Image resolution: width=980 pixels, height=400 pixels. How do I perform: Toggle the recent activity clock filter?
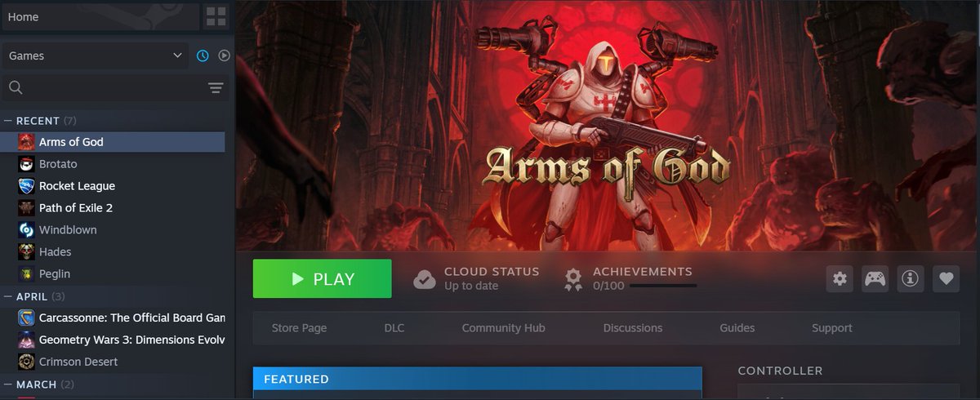click(203, 56)
